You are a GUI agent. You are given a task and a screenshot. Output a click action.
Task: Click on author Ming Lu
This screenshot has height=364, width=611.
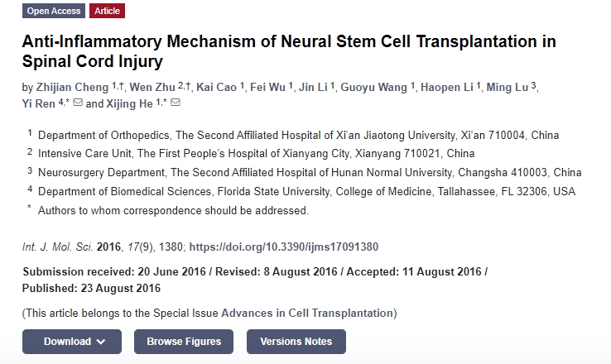(509, 87)
